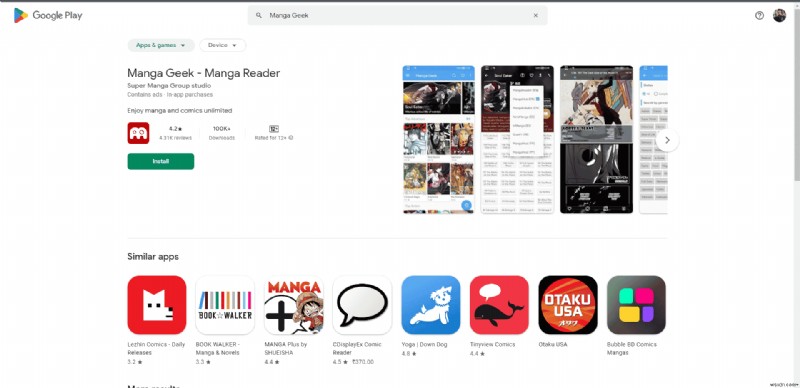Click the Tinyview Comics title text

[x=492, y=345]
